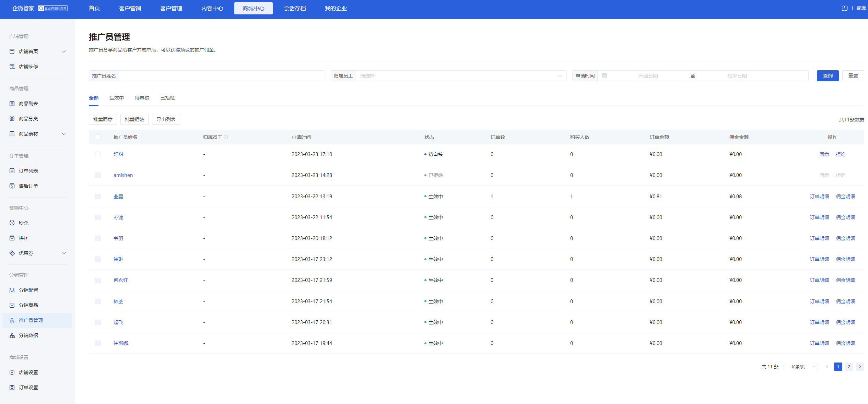This screenshot has width=868, height=404.
Task: Check the checkbox for 崔琳 row
Action: point(98,259)
